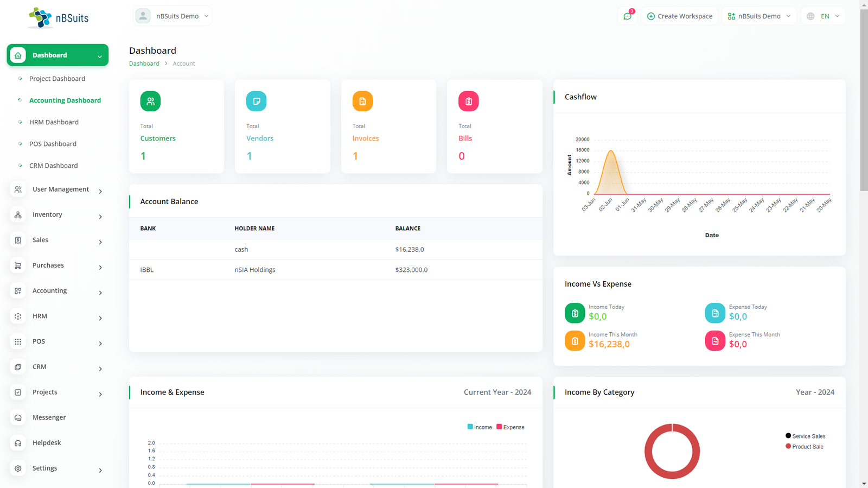Open the Messenger menu item
868x488 pixels.
(x=49, y=417)
